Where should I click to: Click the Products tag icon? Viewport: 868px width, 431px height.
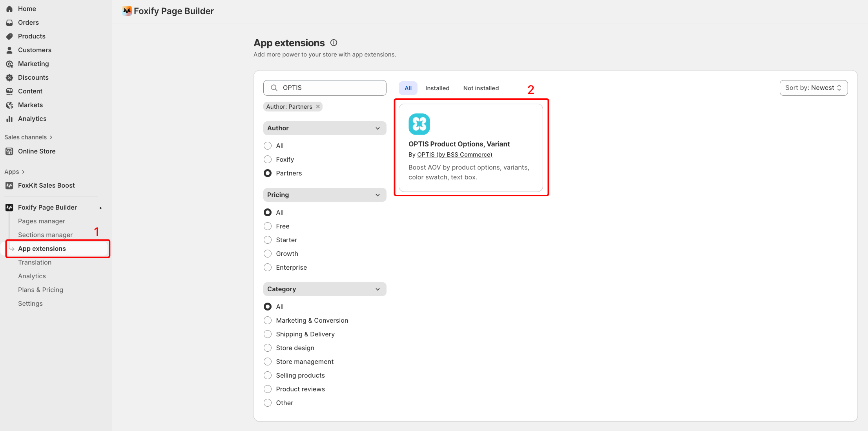(x=9, y=36)
